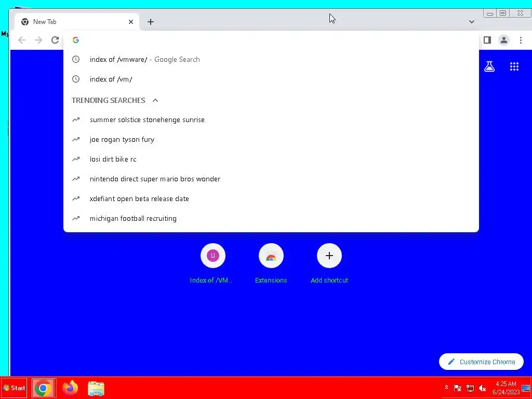
Task: Select 'xdefiant open beta release date'
Action: [x=271, y=198]
